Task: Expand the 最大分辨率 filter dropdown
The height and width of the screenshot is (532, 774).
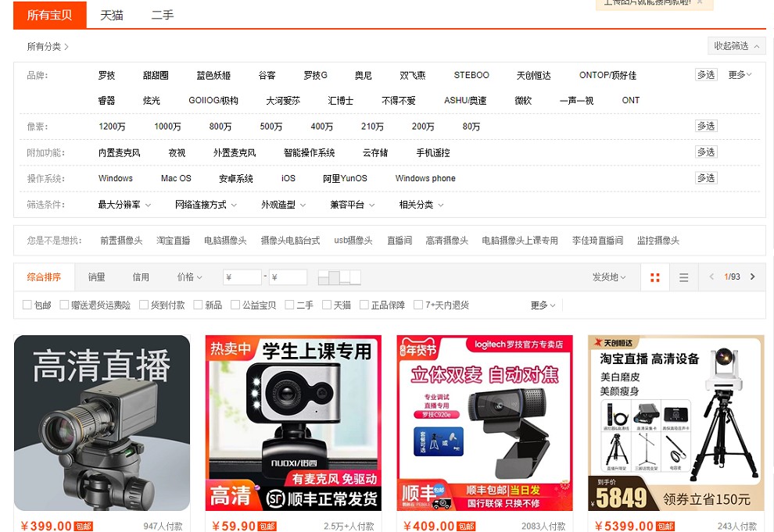Action: [124, 205]
